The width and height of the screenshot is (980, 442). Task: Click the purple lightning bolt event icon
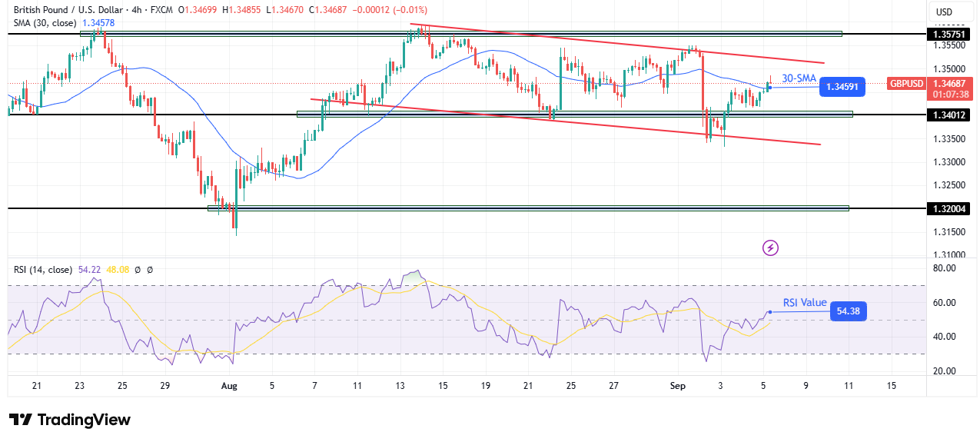pyautogui.click(x=770, y=248)
